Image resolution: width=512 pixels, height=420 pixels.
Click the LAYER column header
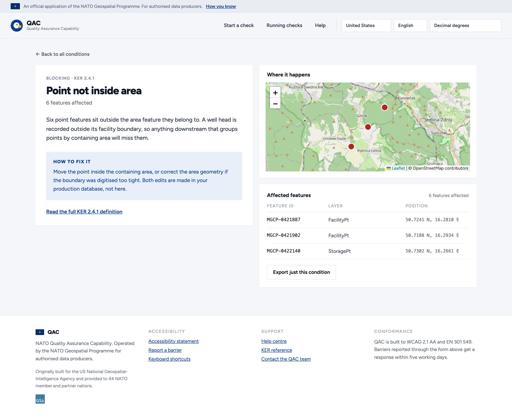[335, 206]
